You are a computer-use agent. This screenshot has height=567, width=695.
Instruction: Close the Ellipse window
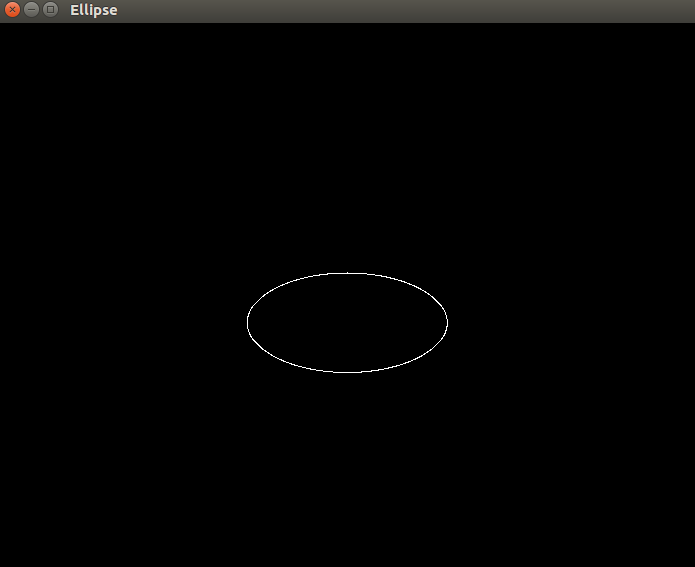[12, 9]
